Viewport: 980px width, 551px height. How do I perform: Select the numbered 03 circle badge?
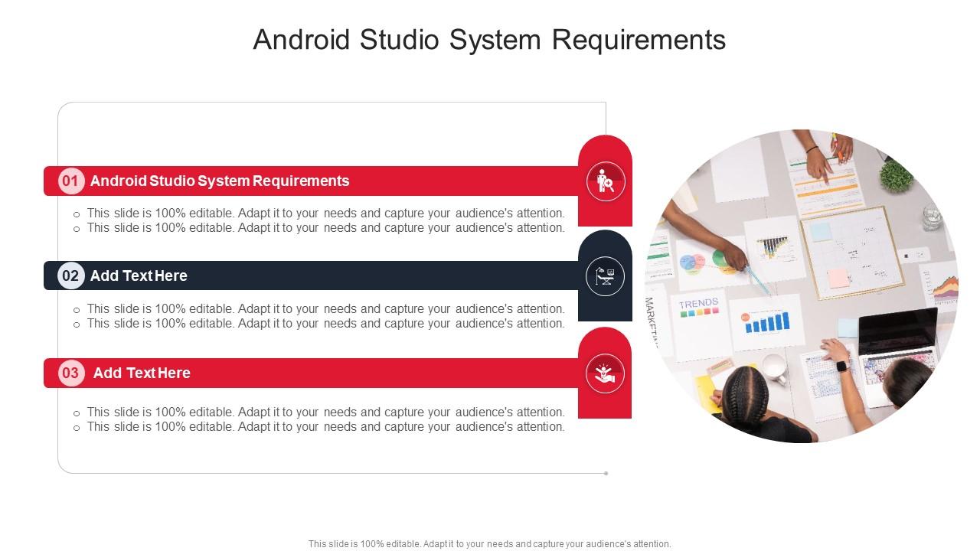(x=70, y=373)
